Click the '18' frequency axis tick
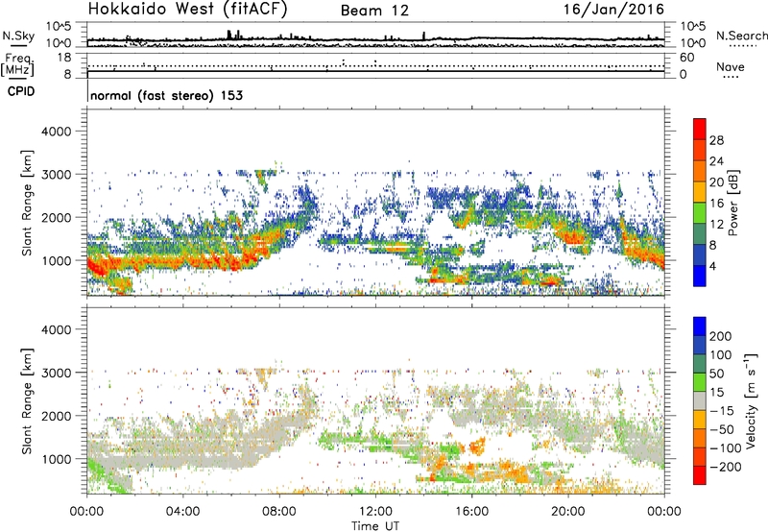Image resolution: width=768 pixels, height=532 pixels. coord(64,58)
